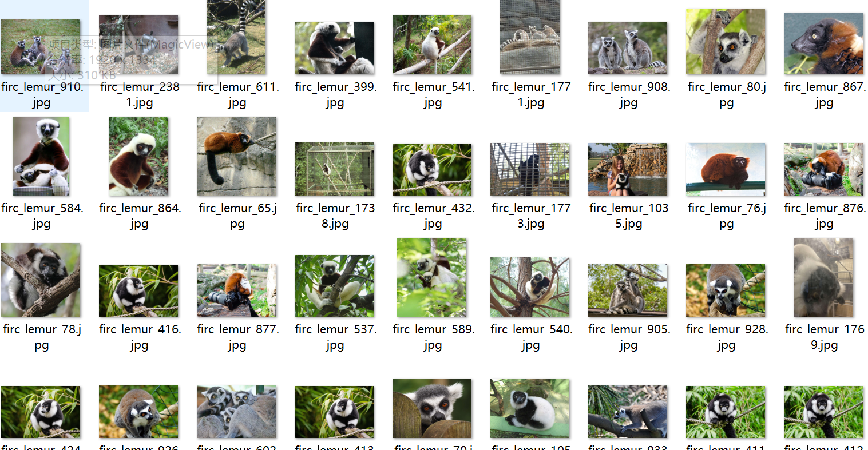Image resolution: width=868 pixels, height=450 pixels.
Task: Select firc_lemur_876.jpg file
Action: (823, 169)
